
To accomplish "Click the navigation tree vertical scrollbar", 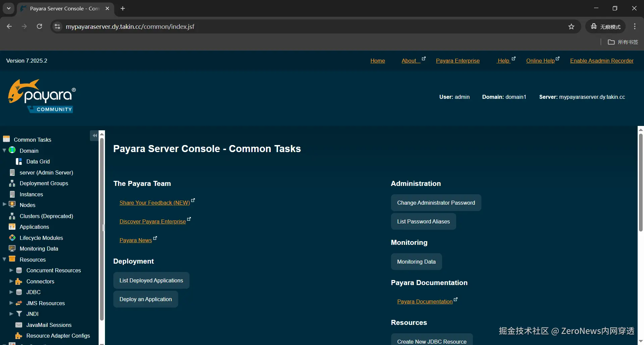I will point(102,229).
